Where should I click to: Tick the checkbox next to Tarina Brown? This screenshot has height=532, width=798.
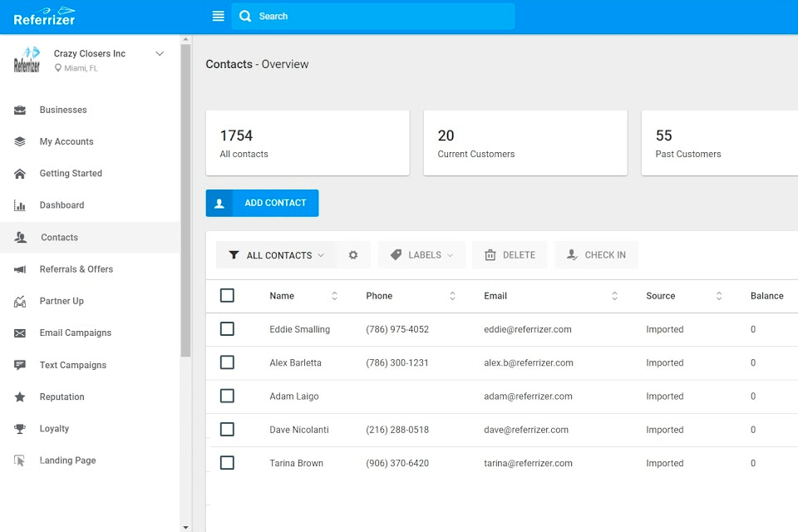click(x=227, y=463)
